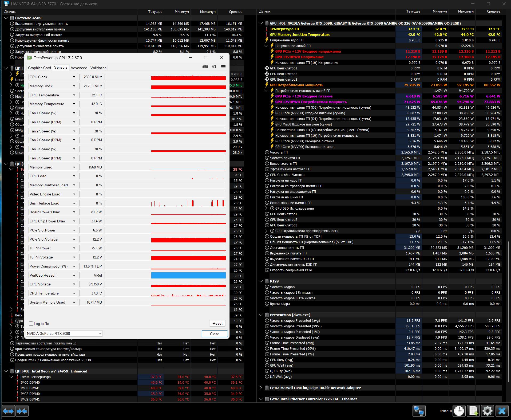This screenshot has height=420, width=511.
Task: Collapse the GPU [#0] NVIDIA GeForce RTX 5090 group
Action: [x=261, y=23]
